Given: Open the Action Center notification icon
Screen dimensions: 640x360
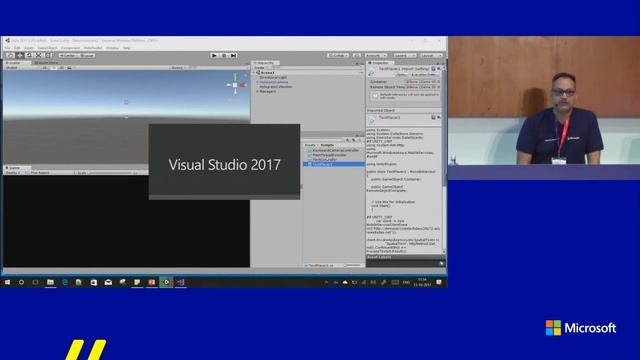Looking at the screenshot, I should pos(439,282).
